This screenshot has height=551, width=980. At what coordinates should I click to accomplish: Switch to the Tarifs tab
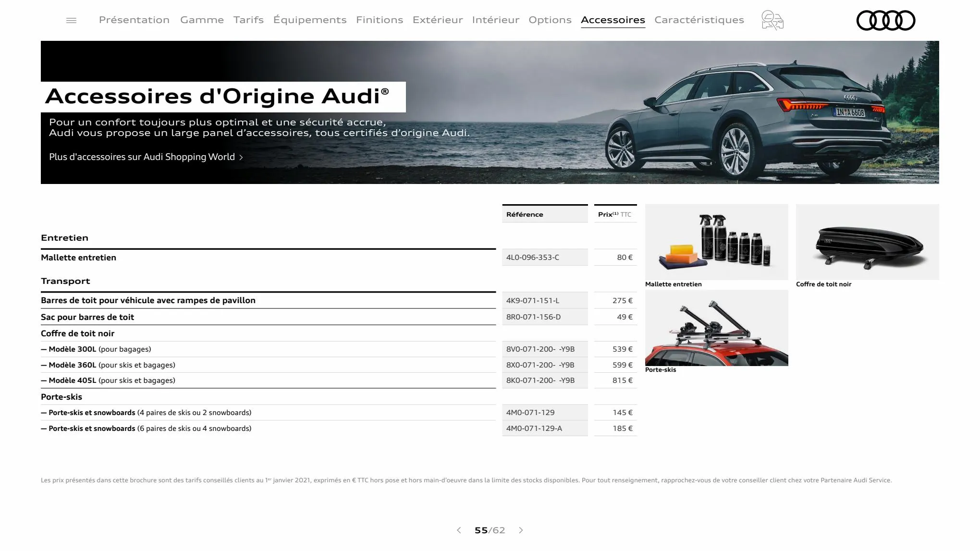[x=248, y=20]
